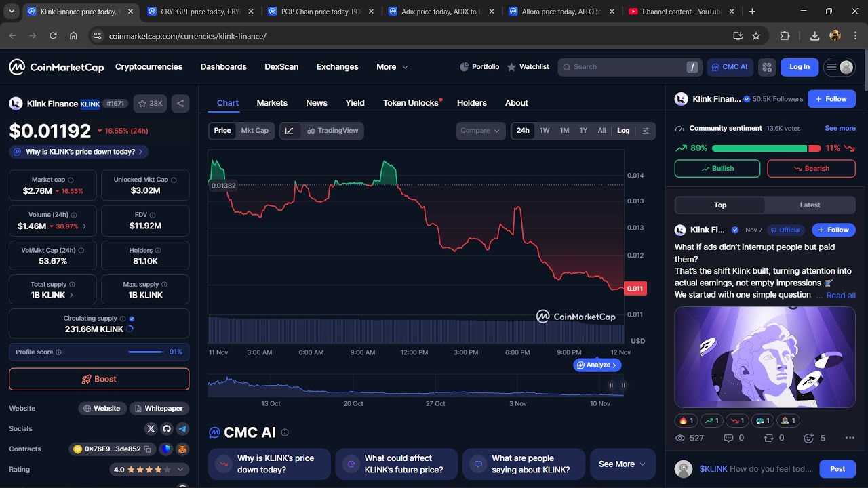The height and width of the screenshot is (488, 868).
Task: Expand the More navigation menu
Action: 392,67
